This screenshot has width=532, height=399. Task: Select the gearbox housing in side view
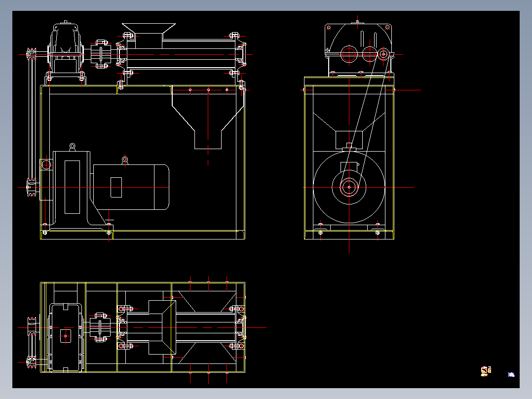pyautogui.click(x=358, y=47)
